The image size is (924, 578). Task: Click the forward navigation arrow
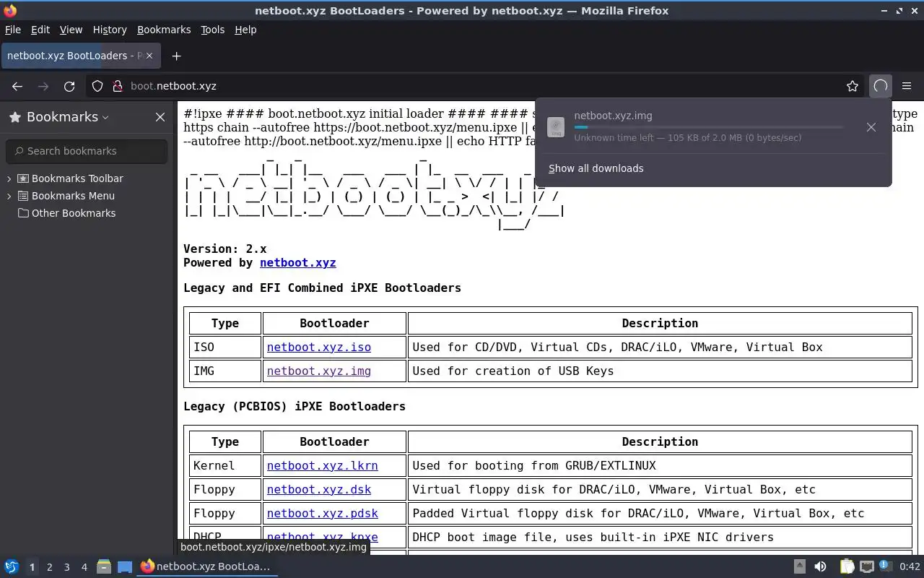pyautogui.click(x=43, y=86)
